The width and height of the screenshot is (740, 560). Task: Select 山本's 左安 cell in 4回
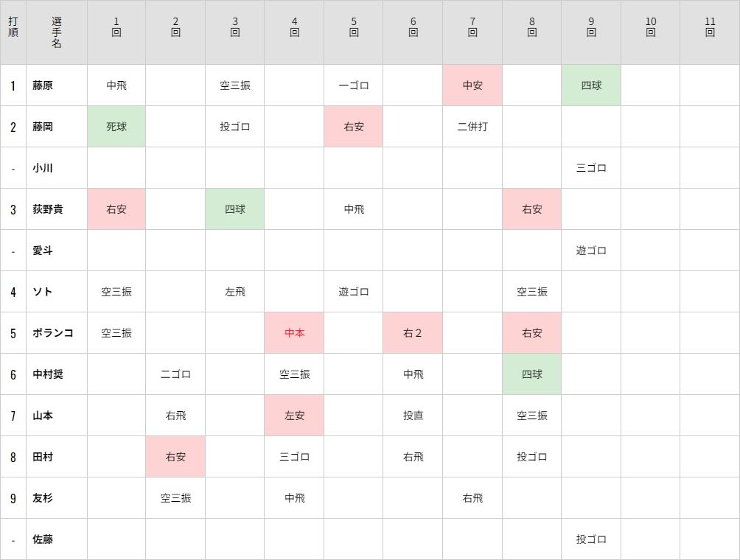coord(294,415)
